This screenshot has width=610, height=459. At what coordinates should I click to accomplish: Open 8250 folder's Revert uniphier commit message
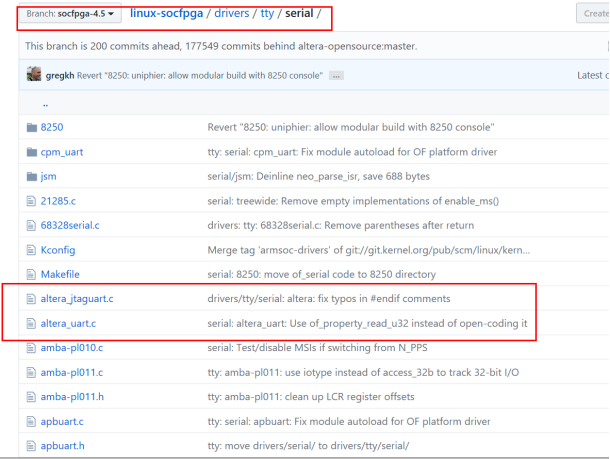pos(351,127)
